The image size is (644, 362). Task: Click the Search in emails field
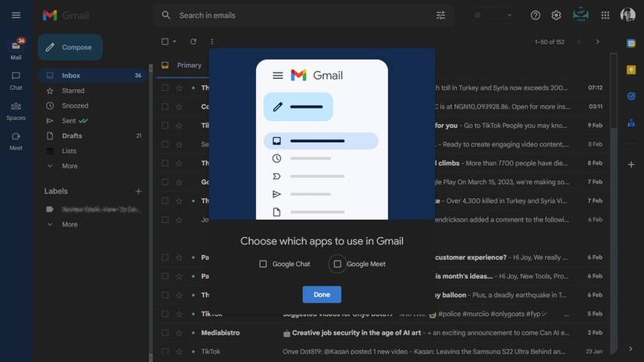304,16
